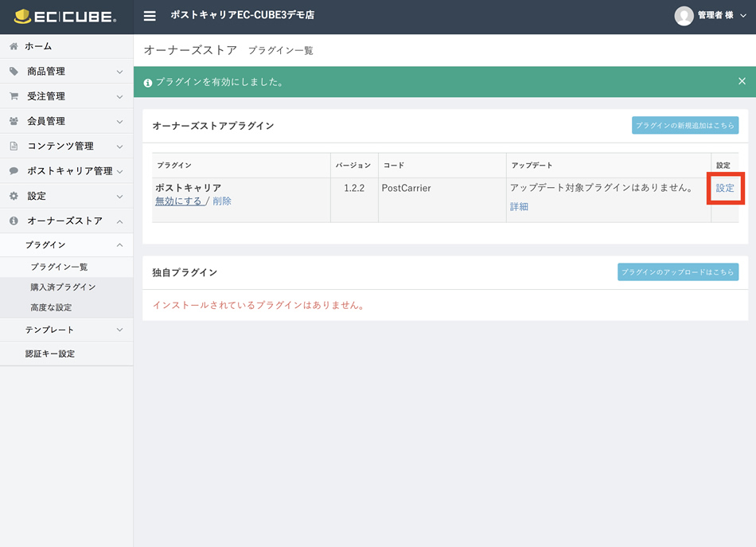Image resolution: width=756 pixels, height=547 pixels.
Task: Click the plugin name ポストキャリア
Action: coord(188,188)
